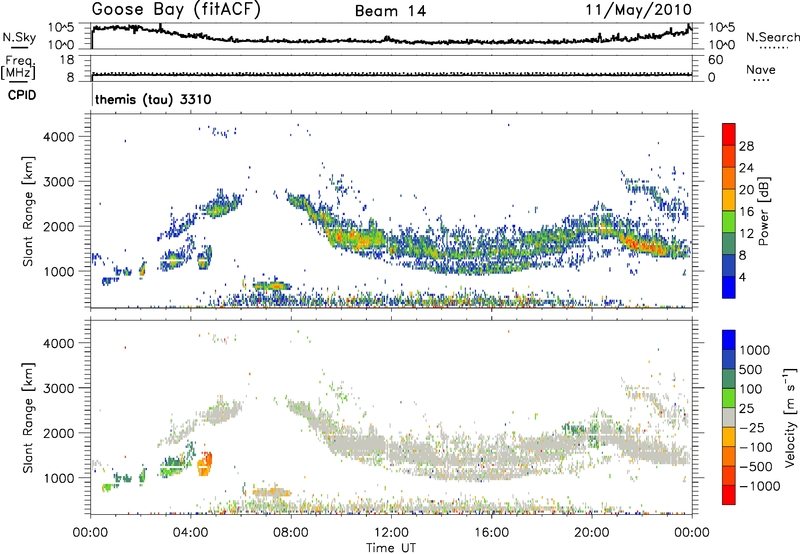This screenshot has height=554, width=800.
Task: Click the '60' right-axis label of Freq panel
Action: (715, 60)
